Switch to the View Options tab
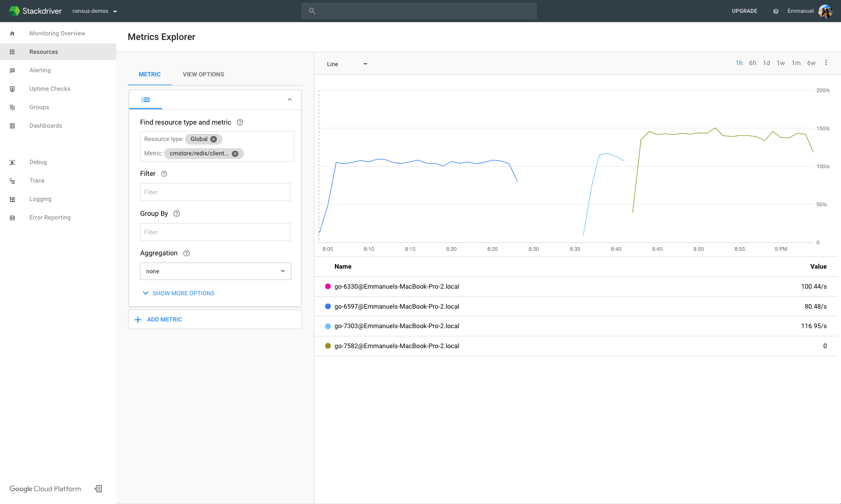 (x=204, y=74)
